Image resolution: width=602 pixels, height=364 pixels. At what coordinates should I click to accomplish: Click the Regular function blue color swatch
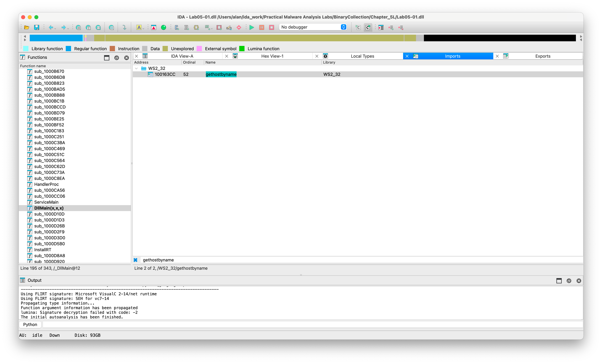click(68, 49)
